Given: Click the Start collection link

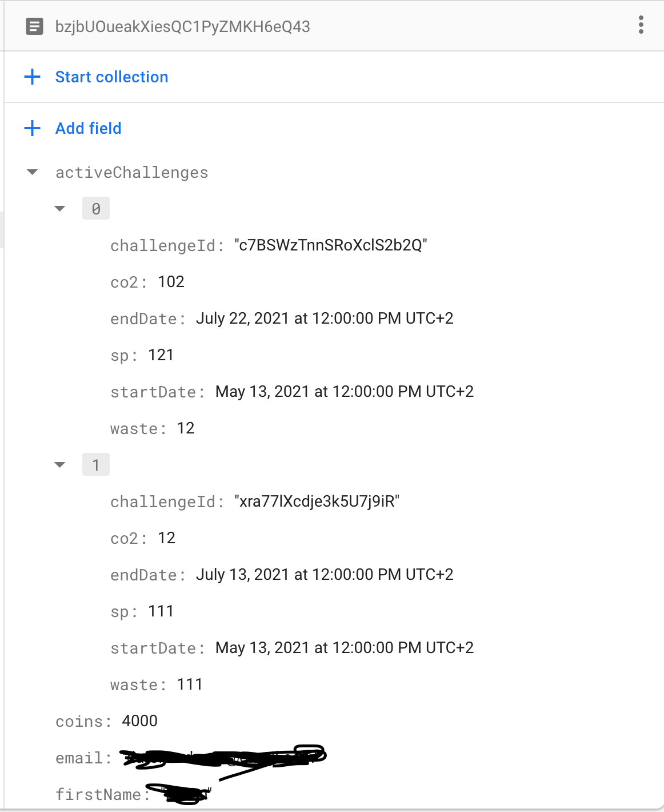Looking at the screenshot, I should click(111, 77).
